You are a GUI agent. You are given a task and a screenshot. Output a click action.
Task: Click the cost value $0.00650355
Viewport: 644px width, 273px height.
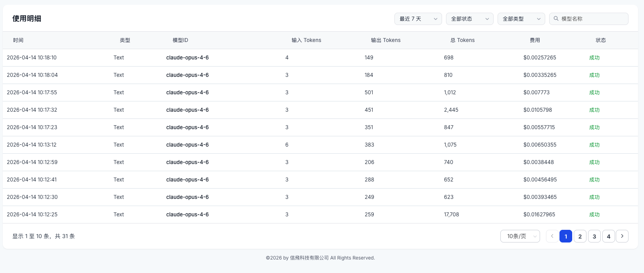click(540, 145)
